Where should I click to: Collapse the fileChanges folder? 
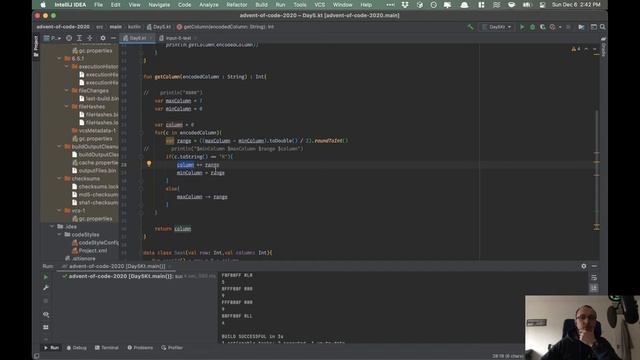tap(67, 91)
